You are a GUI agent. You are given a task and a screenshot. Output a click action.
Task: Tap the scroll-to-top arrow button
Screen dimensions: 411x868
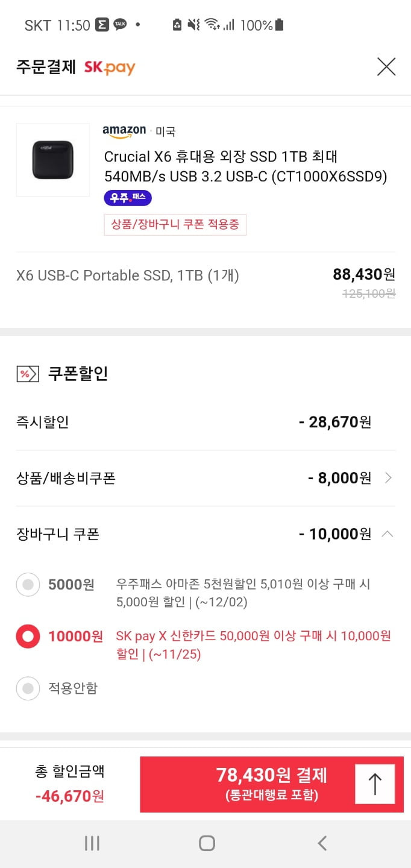click(x=375, y=784)
